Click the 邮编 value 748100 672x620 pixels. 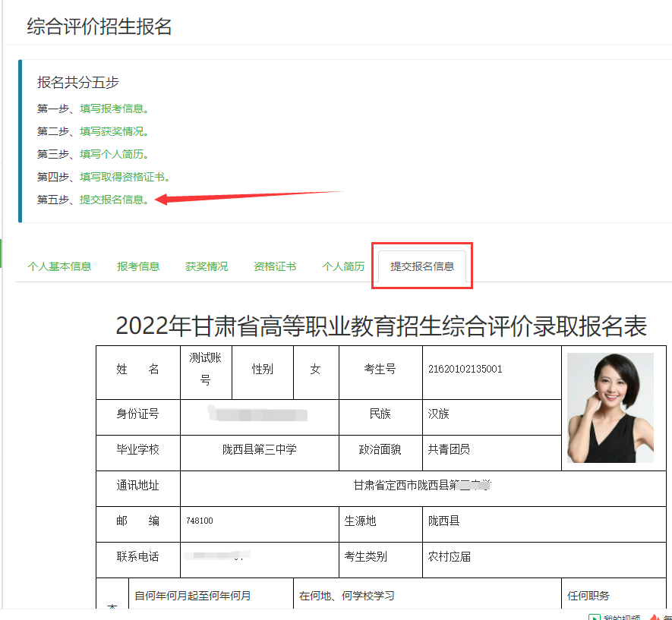200,521
